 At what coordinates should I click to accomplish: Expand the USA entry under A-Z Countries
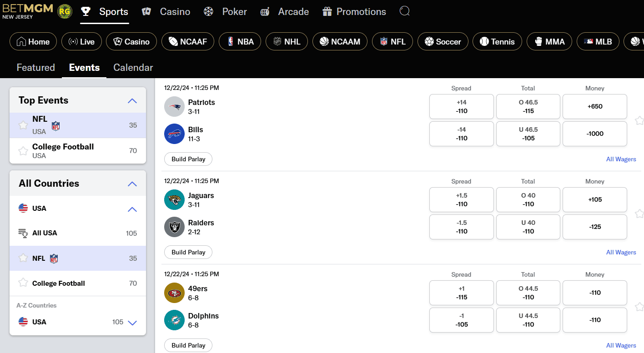(x=132, y=323)
